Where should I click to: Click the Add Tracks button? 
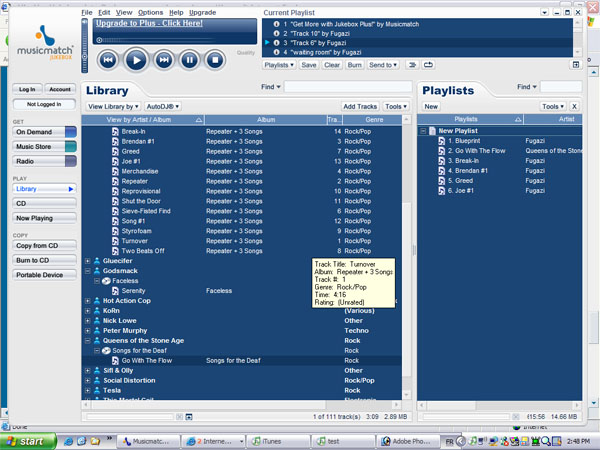tap(360, 106)
